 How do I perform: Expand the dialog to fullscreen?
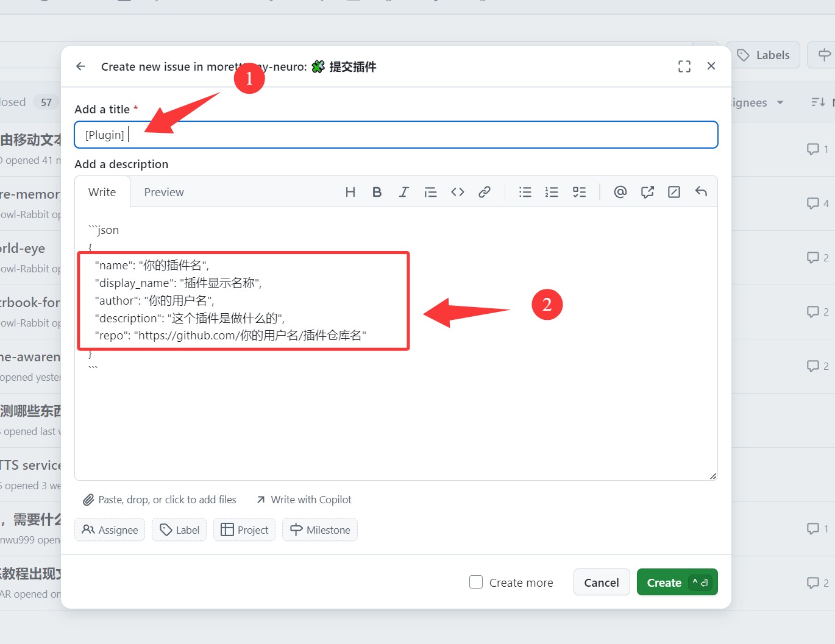[x=684, y=66]
